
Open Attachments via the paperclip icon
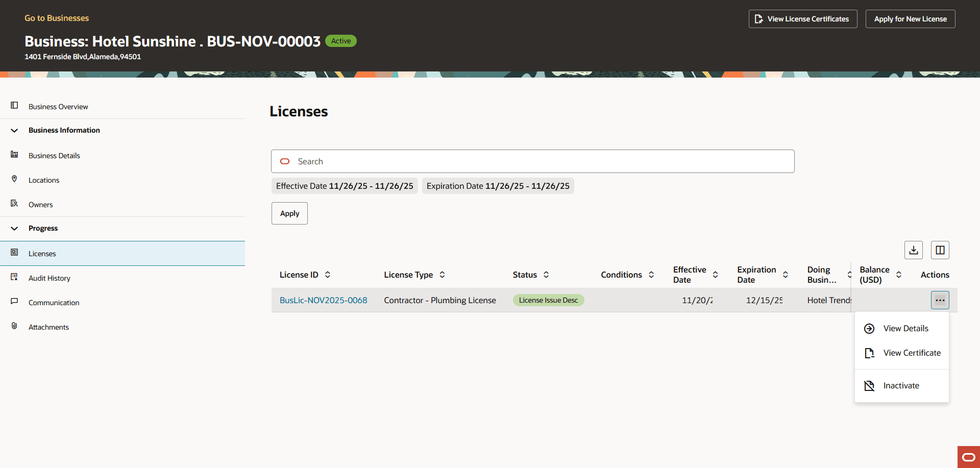[x=14, y=327]
